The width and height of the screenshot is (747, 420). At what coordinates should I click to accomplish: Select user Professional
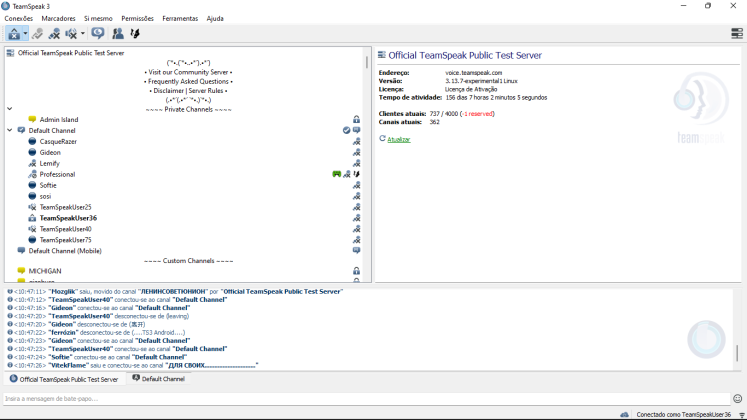point(57,174)
